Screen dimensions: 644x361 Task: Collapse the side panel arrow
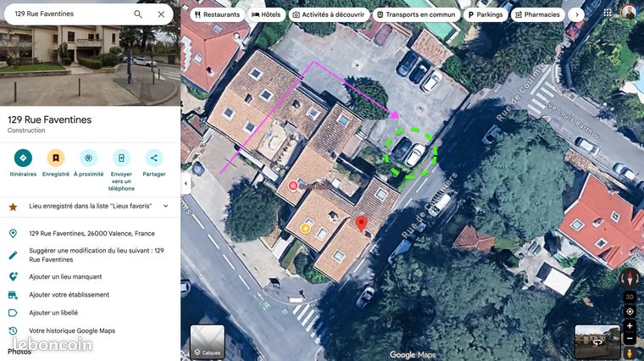[186, 184]
